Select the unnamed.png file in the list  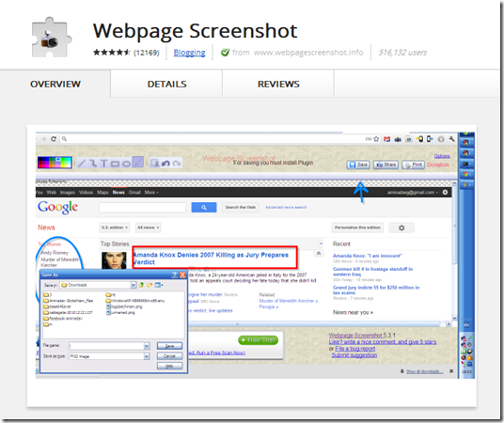pyautogui.click(x=121, y=312)
